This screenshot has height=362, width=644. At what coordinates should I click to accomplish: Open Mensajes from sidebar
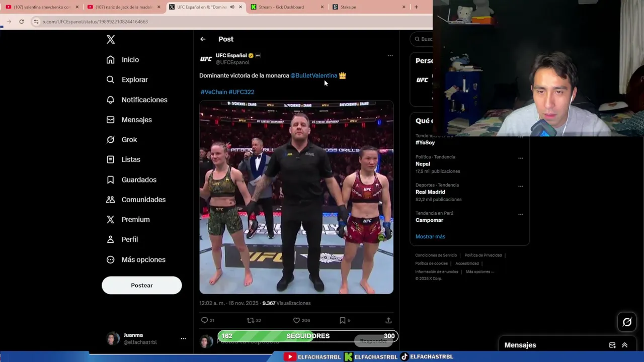coord(129,120)
